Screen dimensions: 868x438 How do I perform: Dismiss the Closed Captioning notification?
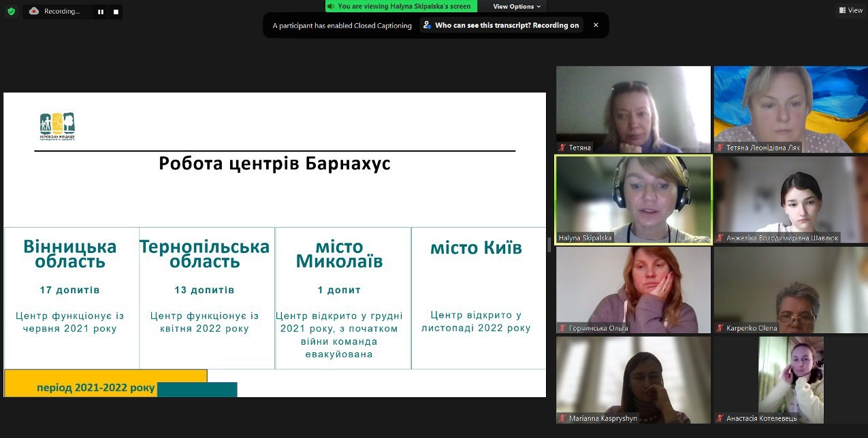[596, 25]
